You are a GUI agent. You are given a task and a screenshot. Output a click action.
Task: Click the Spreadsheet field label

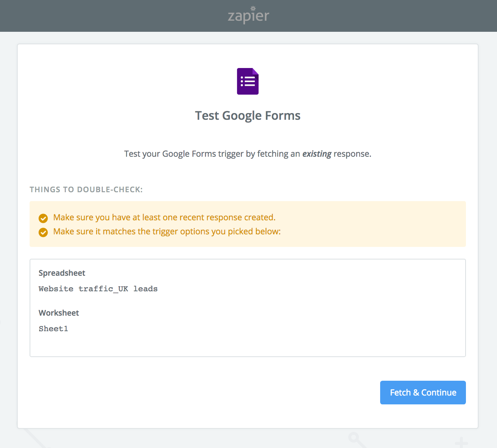pos(62,273)
